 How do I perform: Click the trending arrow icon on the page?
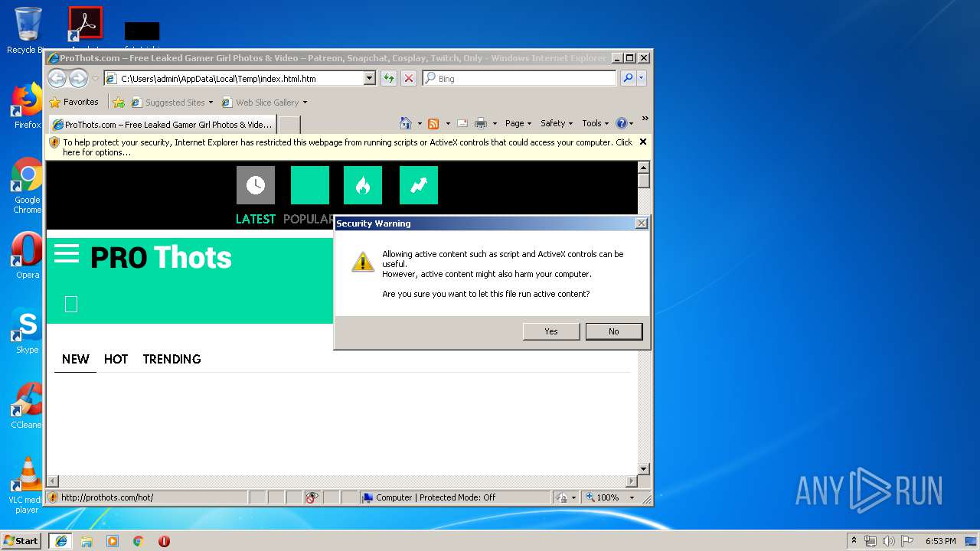click(x=419, y=185)
